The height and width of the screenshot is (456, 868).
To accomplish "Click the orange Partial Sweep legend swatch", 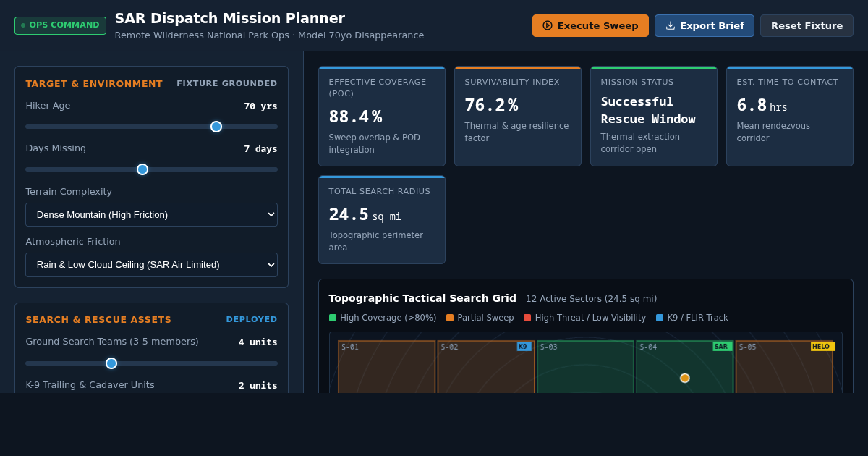I will [450, 318].
